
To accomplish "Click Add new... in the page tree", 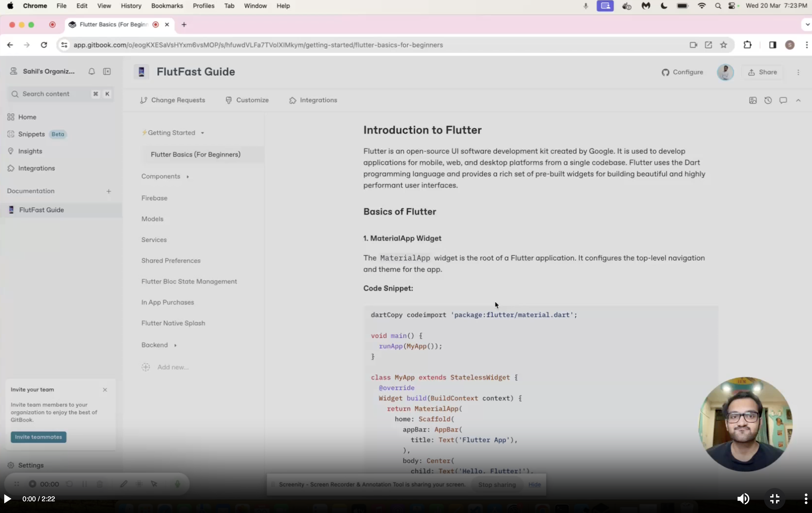I will click(x=165, y=367).
